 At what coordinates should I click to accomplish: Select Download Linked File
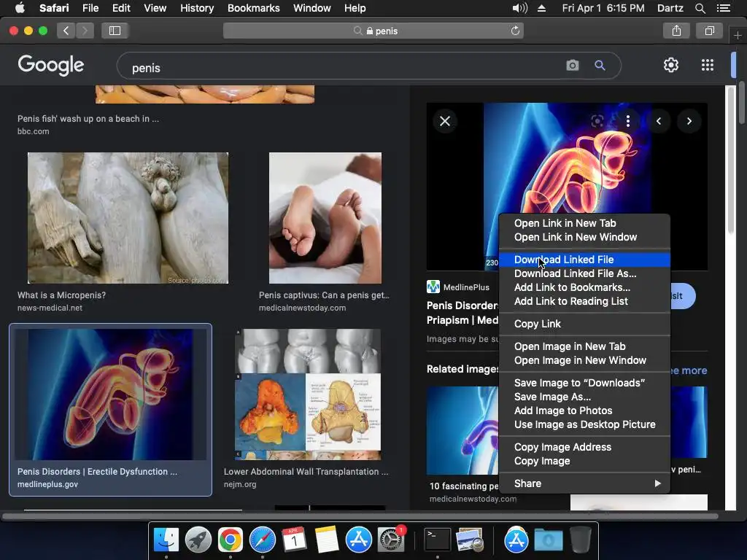click(x=584, y=260)
